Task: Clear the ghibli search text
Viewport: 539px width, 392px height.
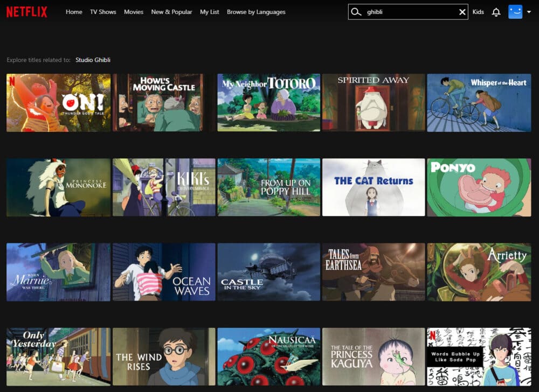Action: [462, 12]
